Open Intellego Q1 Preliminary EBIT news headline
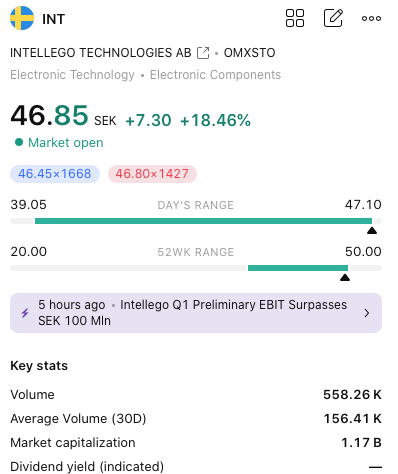398x474 pixels. 192,313
